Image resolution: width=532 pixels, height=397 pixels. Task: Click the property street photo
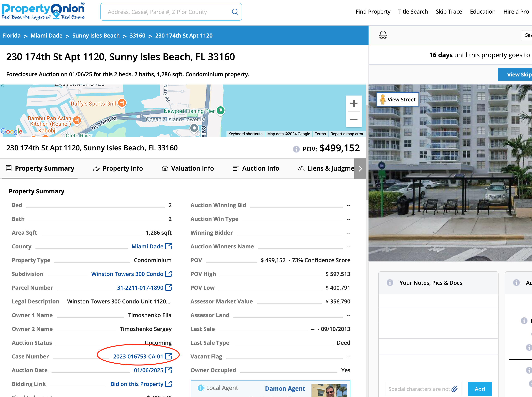(450, 173)
